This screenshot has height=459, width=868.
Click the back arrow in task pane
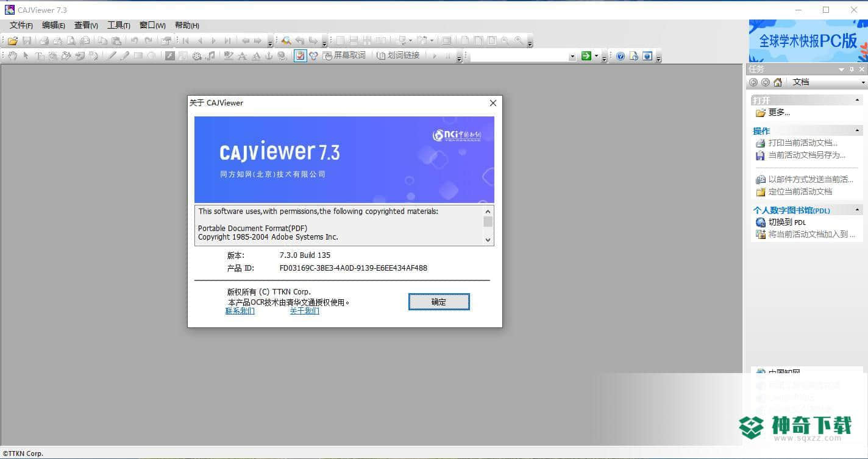(753, 82)
